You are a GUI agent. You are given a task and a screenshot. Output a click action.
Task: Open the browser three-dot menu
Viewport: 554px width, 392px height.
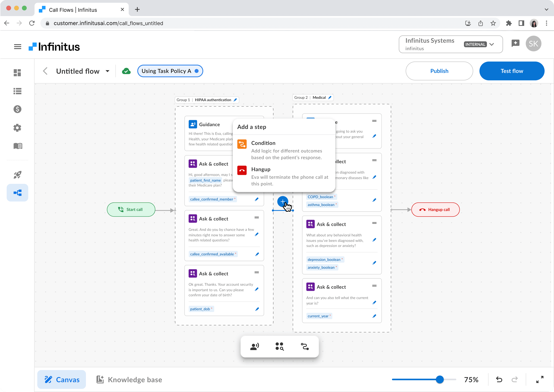point(546,23)
